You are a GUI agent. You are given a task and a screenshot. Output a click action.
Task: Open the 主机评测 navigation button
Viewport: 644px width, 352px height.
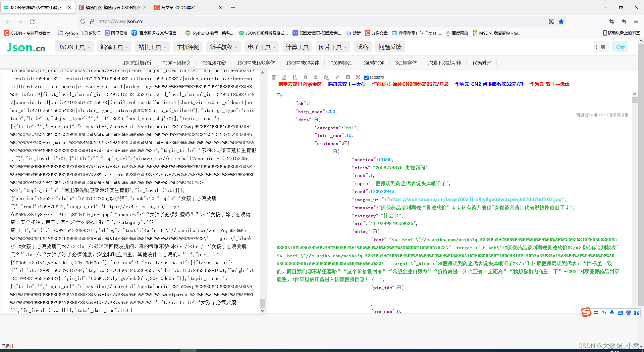188,47
